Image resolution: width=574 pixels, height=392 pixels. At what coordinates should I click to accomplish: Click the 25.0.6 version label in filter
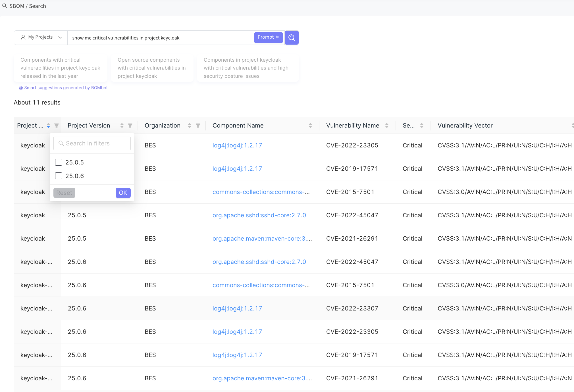click(75, 176)
